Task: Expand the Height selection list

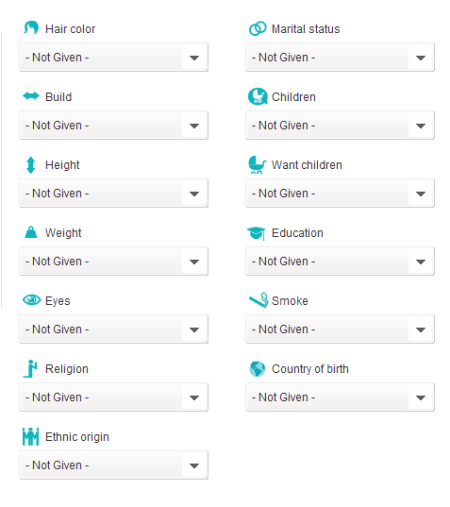Action: [x=114, y=193]
